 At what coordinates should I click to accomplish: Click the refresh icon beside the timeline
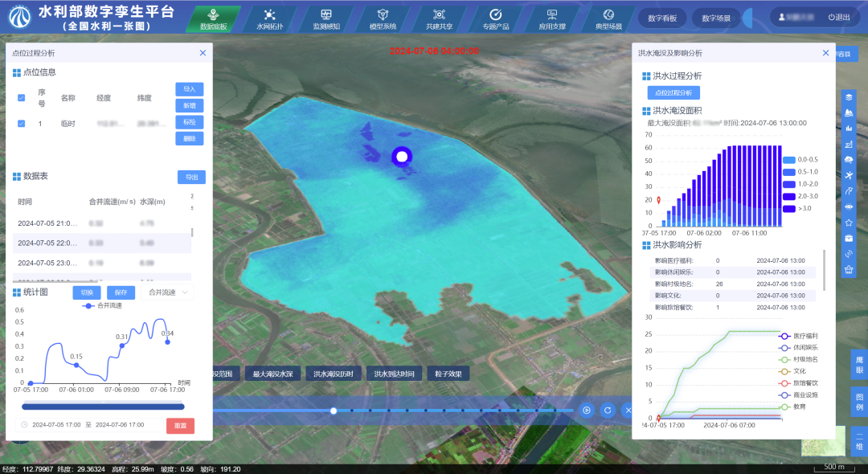tap(608, 411)
